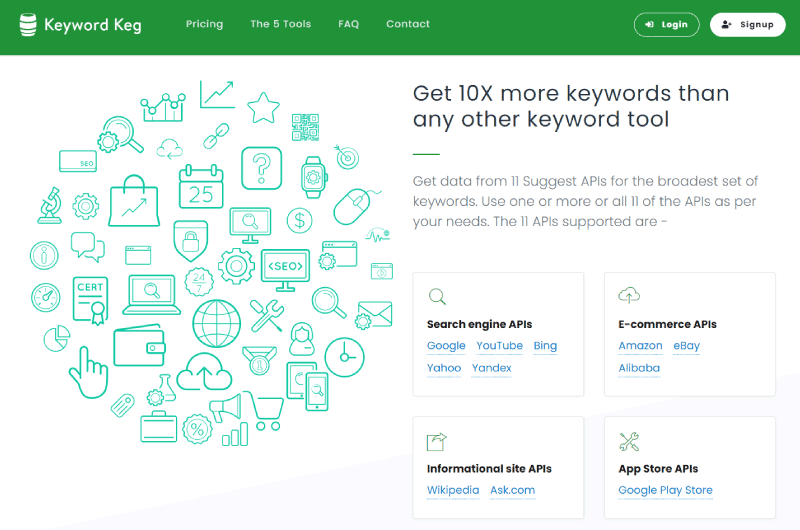This screenshot has height=530, width=800.
Task: Click the target with arrow icon
Action: 347,157
